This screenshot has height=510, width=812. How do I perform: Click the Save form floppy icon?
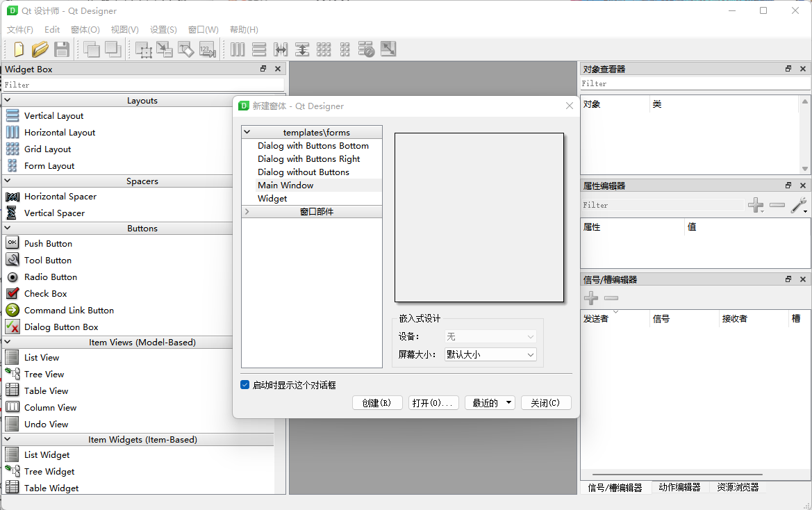[x=62, y=49]
